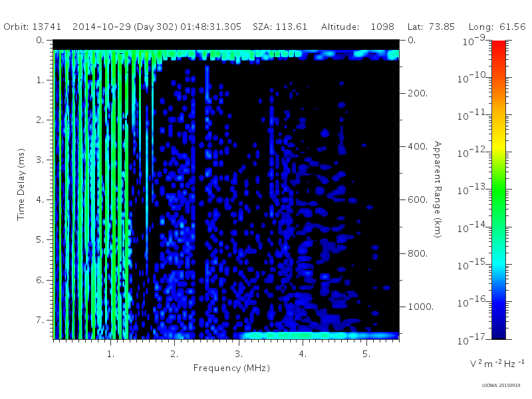The image size is (532, 399).
Task: Click the '200.' Apparent Range tick label
Action: pyautogui.click(x=418, y=93)
